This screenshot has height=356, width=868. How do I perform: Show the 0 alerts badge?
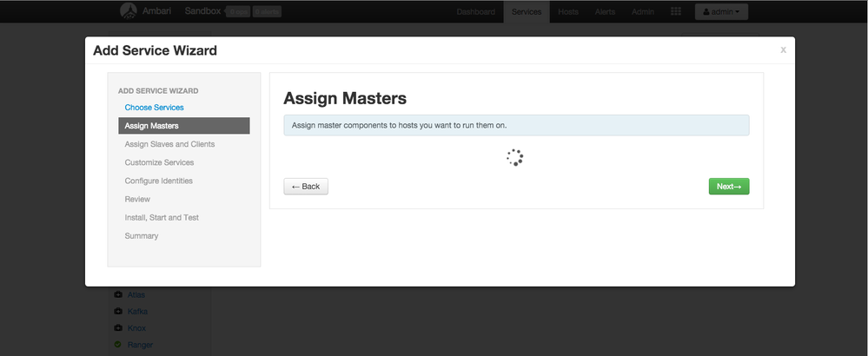coord(267,11)
